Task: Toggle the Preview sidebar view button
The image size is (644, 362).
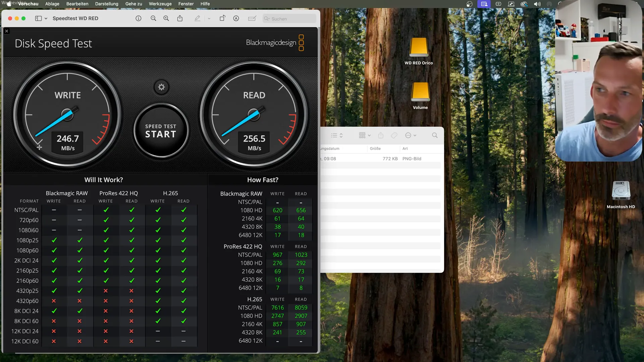Action: 38,18
